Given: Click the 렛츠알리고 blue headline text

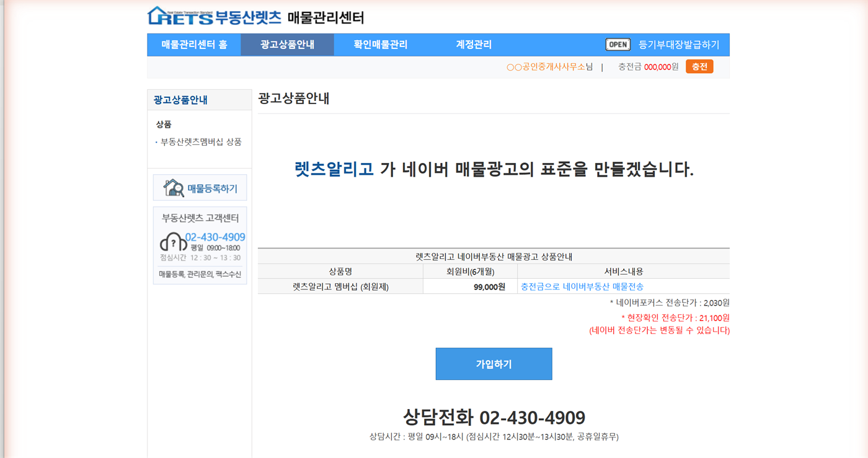Looking at the screenshot, I should click(334, 169).
